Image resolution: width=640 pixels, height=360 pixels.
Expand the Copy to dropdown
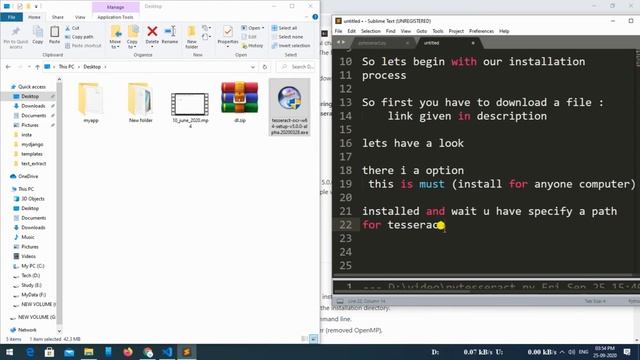tap(132, 44)
